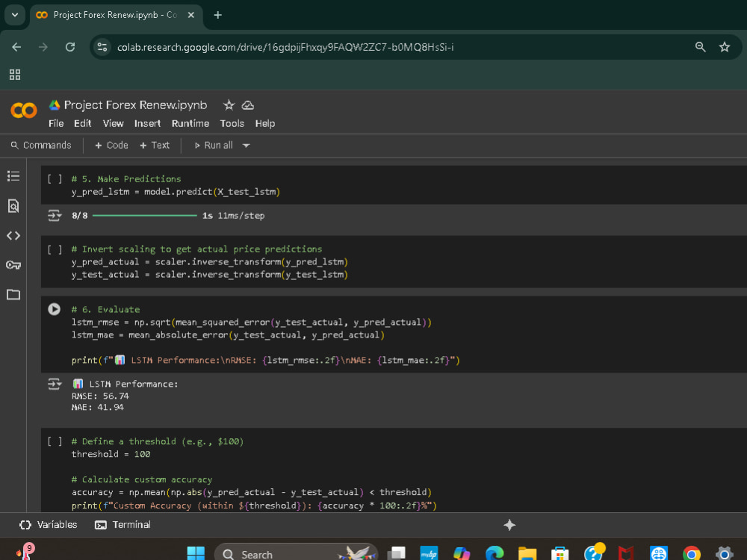Bookmark this page with the star icon

[725, 46]
